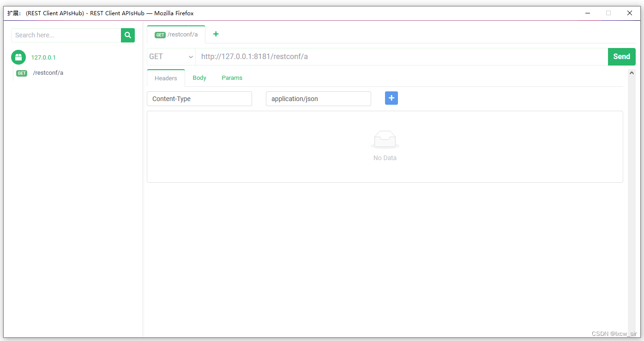Switch to the Body tab
This screenshot has width=644, height=341.
coord(199,78)
